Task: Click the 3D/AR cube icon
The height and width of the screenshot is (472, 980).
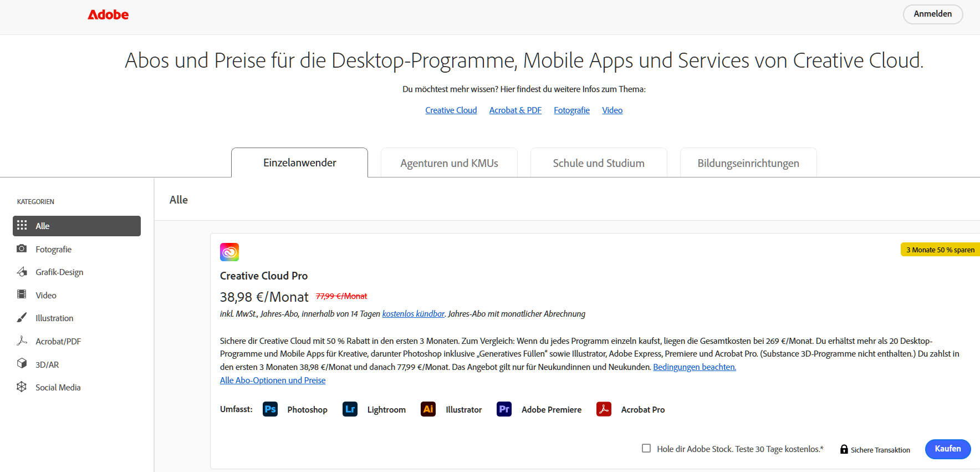Action: (x=22, y=363)
